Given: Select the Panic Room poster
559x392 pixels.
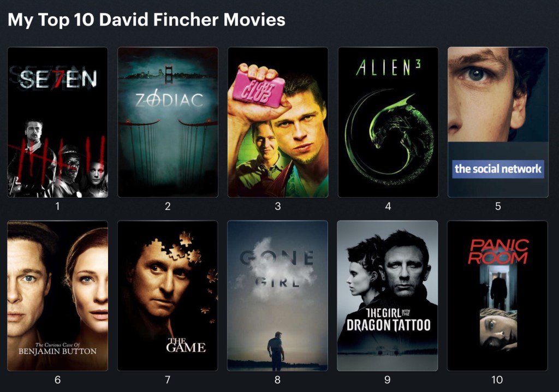Looking at the screenshot, I should 497,296.
